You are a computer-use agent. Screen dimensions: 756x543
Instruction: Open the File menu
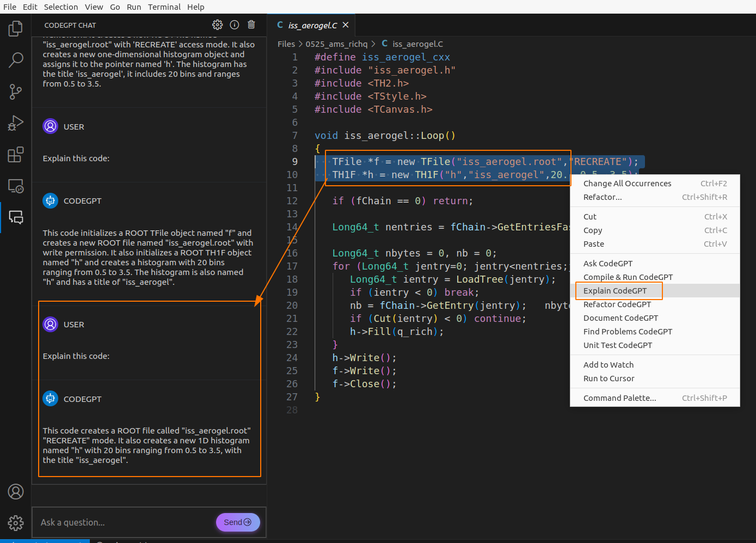[10, 7]
